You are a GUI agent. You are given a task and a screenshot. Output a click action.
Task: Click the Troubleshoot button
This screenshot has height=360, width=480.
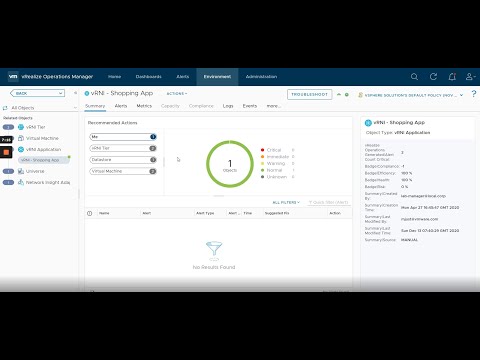[310, 94]
